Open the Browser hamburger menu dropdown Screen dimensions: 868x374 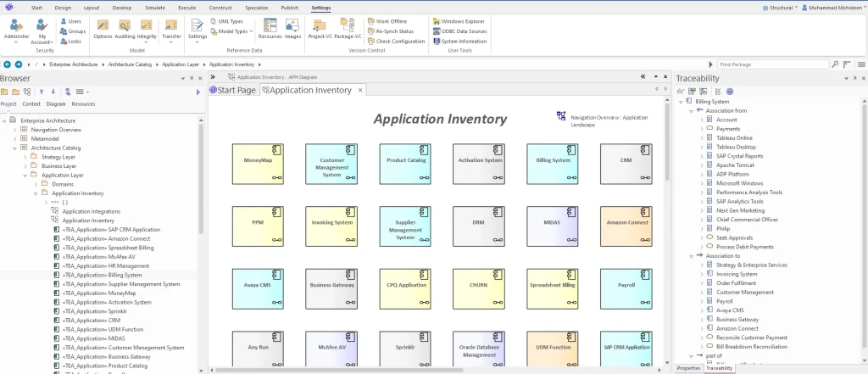82,92
